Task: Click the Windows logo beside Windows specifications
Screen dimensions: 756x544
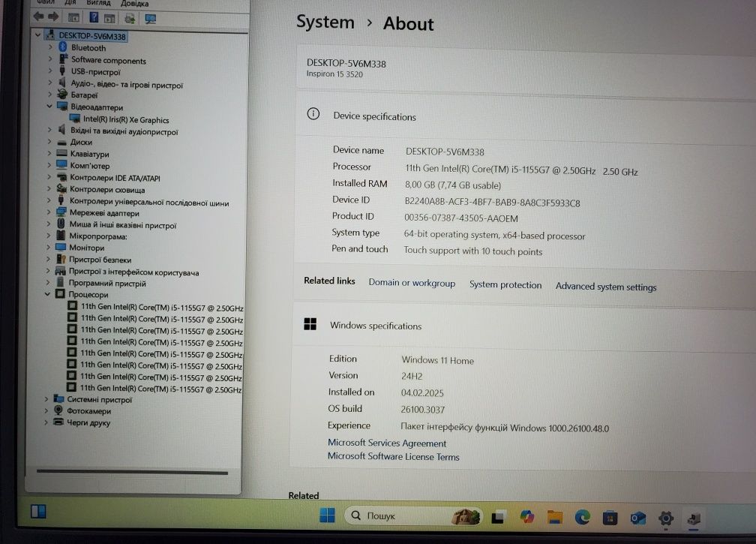Action: click(x=310, y=324)
